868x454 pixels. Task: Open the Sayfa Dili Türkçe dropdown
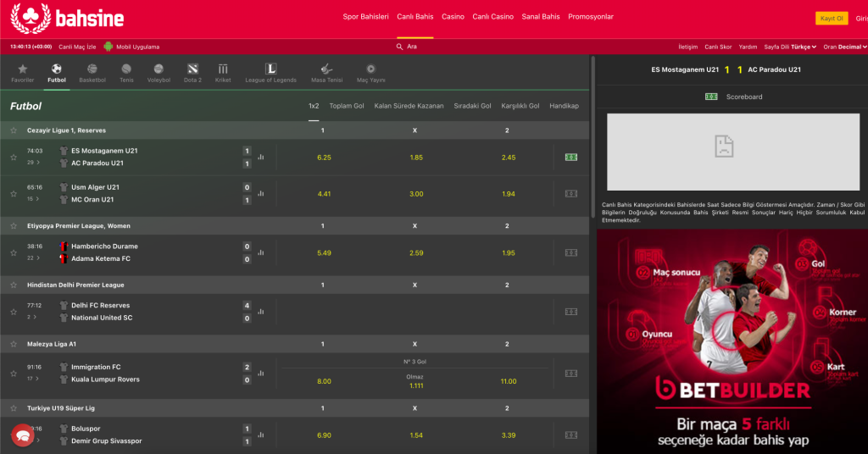click(789, 47)
